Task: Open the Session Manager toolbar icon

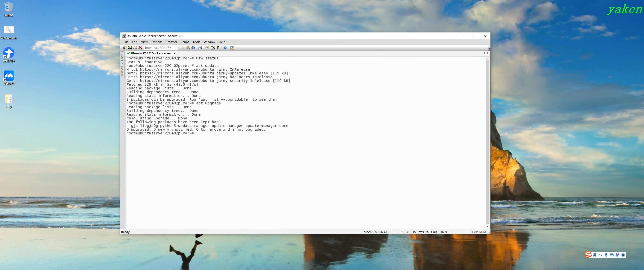Action: coord(124,48)
